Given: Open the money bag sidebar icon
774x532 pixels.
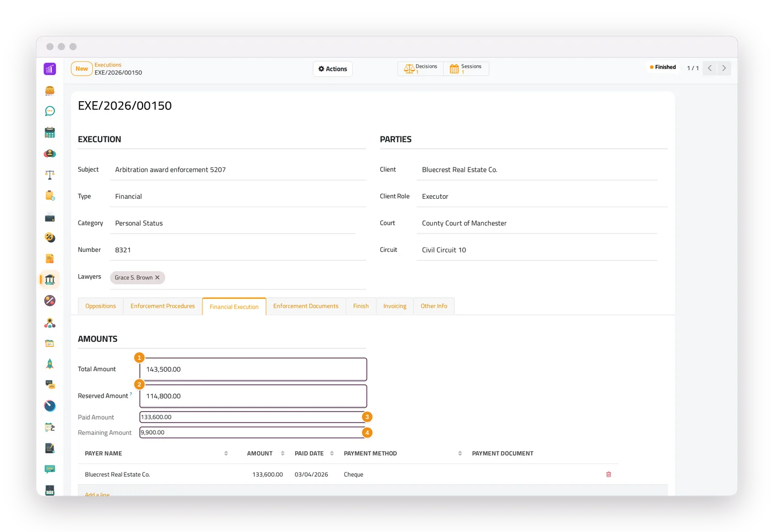Looking at the screenshot, I should tap(50, 90).
